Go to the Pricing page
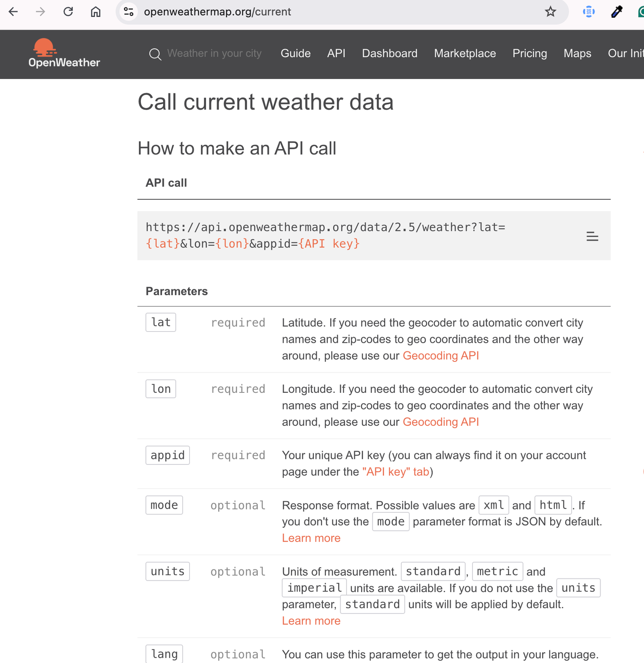Screen dimensions: 644x663 click(530, 53)
